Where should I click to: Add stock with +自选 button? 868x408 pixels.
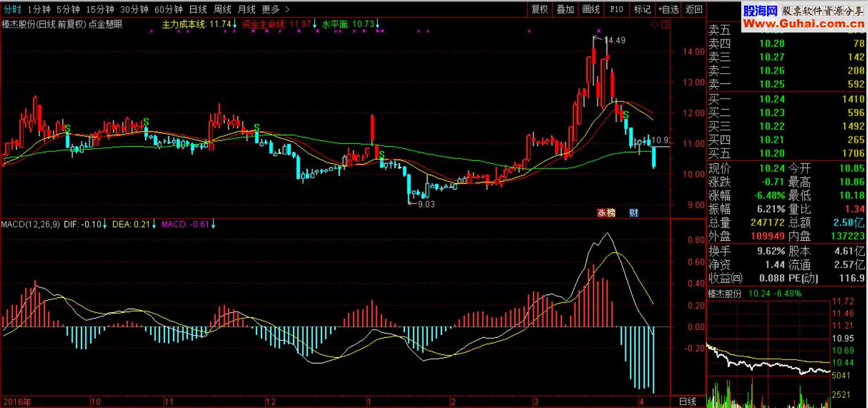click(x=668, y=9)
